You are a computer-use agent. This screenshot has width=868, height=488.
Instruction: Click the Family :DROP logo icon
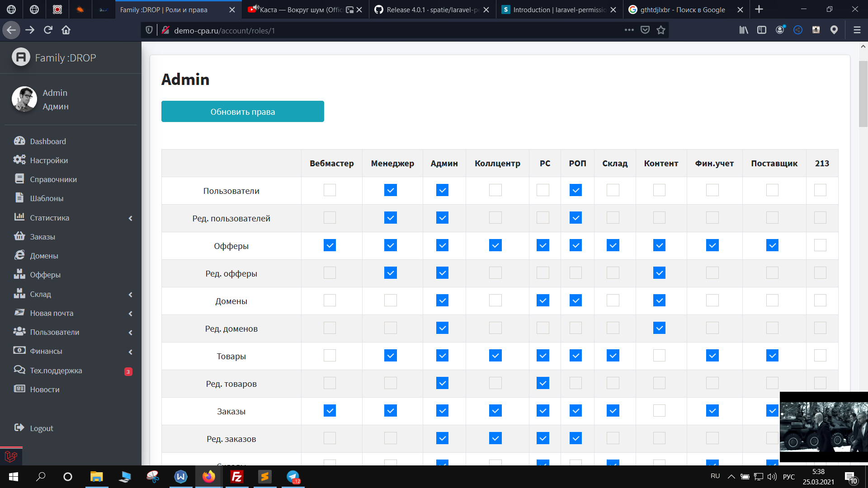pos(21,57)
